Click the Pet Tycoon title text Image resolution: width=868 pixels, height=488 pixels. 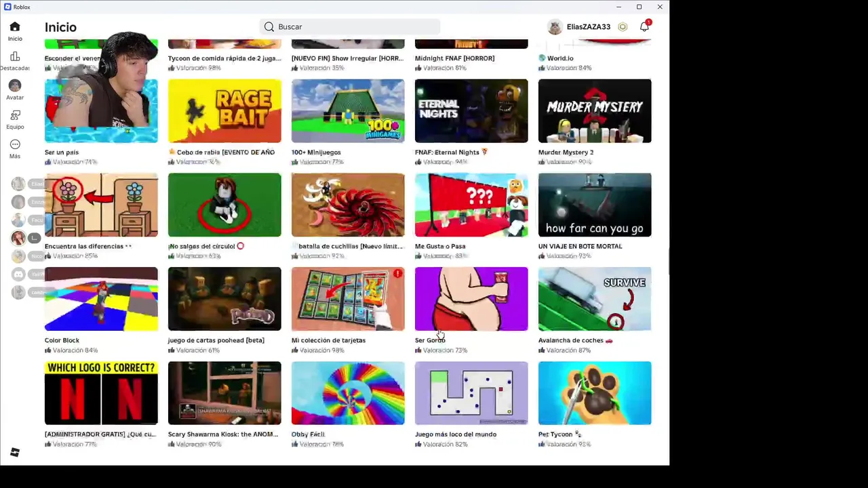coord(559,434)
